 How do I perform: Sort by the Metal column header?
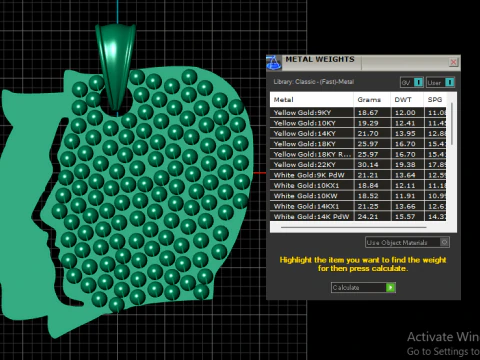coord(311,99)
